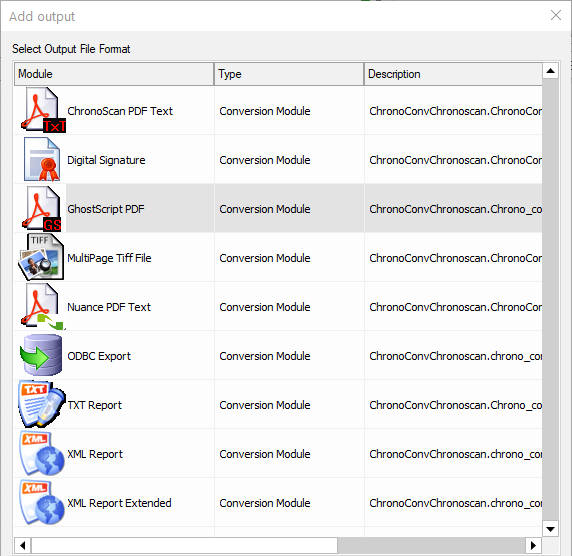The height and width of the screenshot is (556, 572).
Task: Click the horizontal scrollbar thumb
Action: (x=185, y=546)
